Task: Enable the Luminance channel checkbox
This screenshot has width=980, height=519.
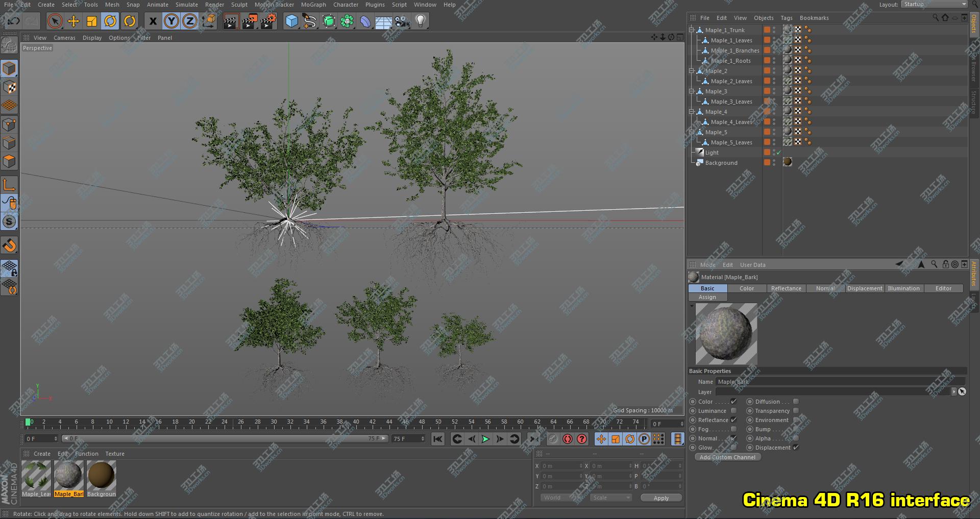Action: tap(733, 411)
